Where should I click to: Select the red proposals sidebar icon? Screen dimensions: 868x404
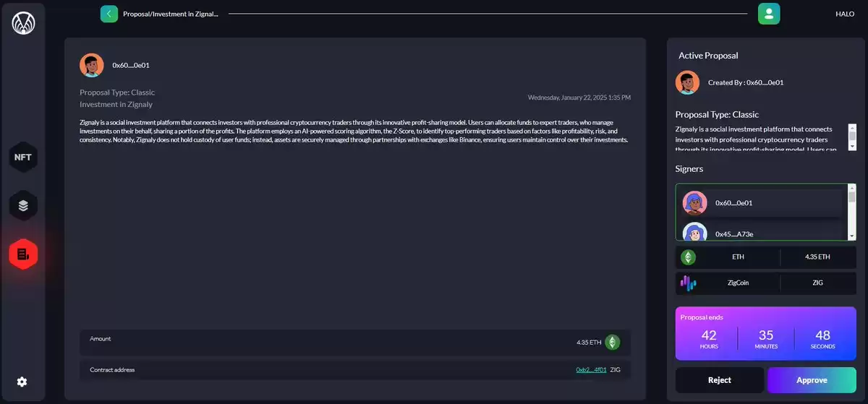pos(23,254)
